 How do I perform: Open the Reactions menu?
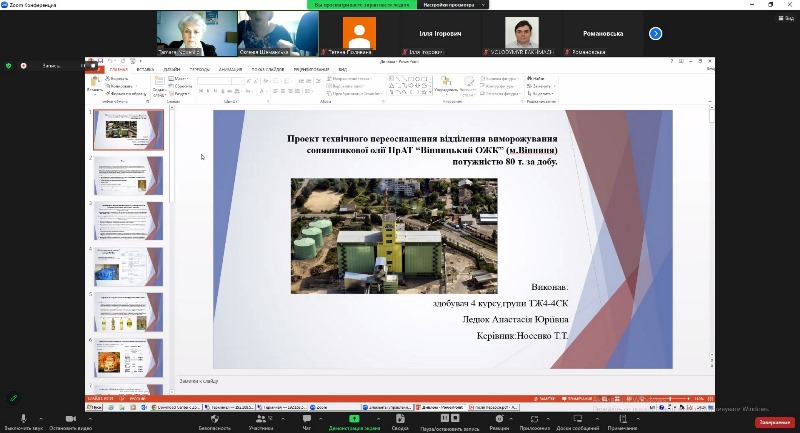point(499,419)
